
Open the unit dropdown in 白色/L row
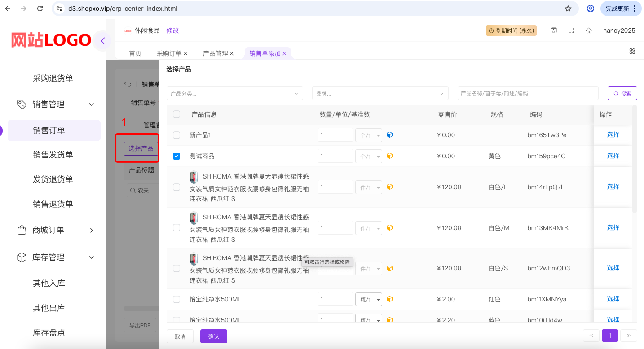[x=369, y=187]
